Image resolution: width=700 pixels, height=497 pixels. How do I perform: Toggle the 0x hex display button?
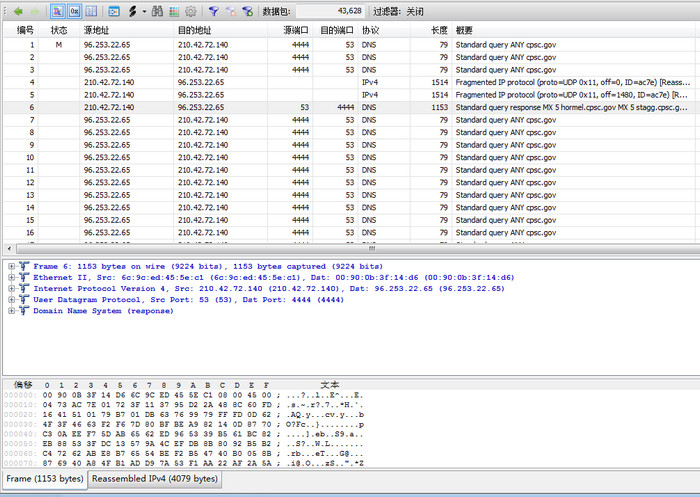73,11
